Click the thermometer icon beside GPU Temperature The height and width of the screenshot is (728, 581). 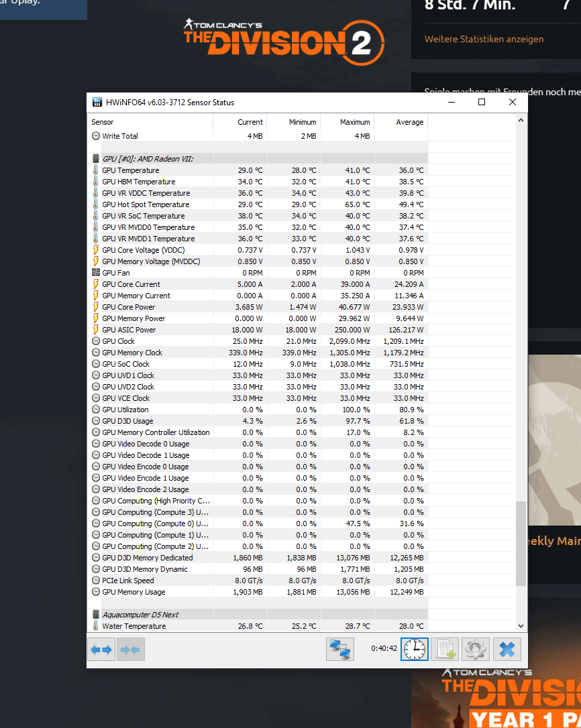pyautogui.click(x=96, y=170)
